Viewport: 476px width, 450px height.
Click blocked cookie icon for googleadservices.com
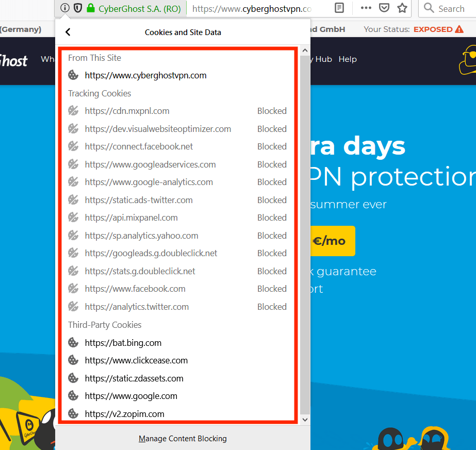(73, 164)
